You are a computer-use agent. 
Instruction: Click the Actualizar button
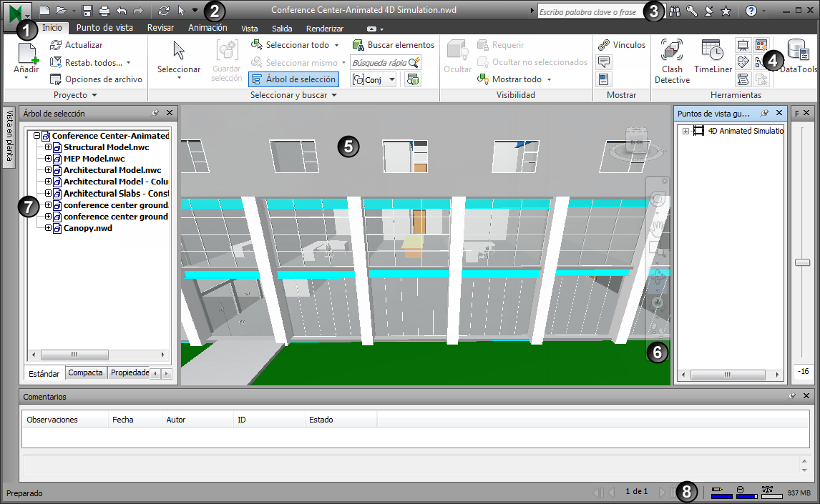coord(77,45)
